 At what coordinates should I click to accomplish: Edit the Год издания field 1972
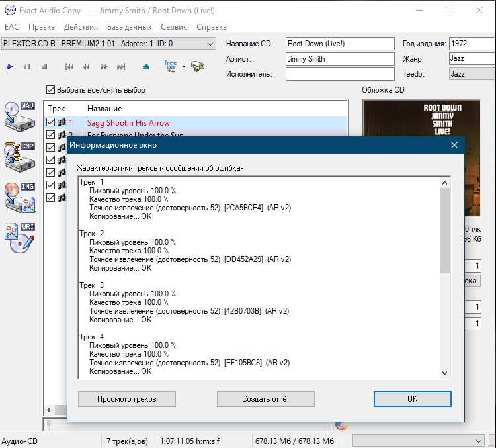472,44
